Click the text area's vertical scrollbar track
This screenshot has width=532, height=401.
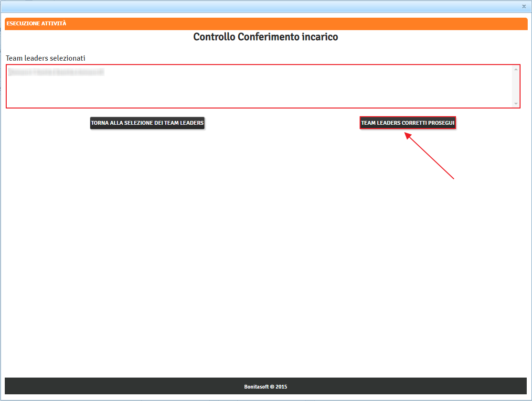(x=516, y=87)
